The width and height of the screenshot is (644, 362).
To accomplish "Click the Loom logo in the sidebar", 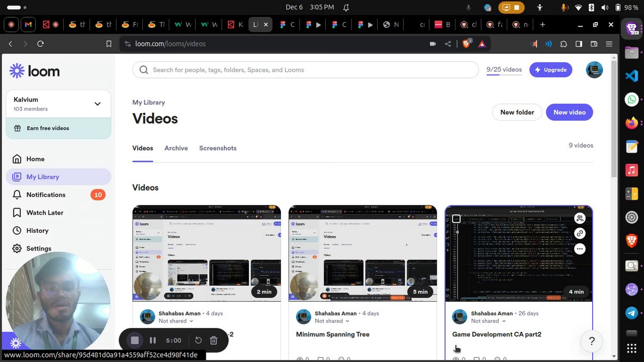I will pos(35,71).
